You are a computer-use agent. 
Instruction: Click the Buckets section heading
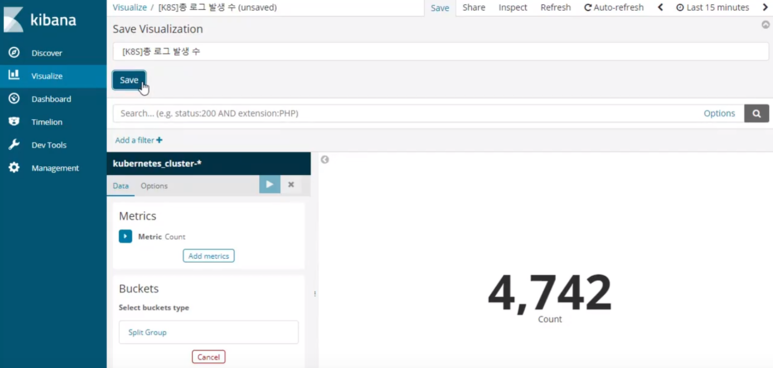[139, 289]
